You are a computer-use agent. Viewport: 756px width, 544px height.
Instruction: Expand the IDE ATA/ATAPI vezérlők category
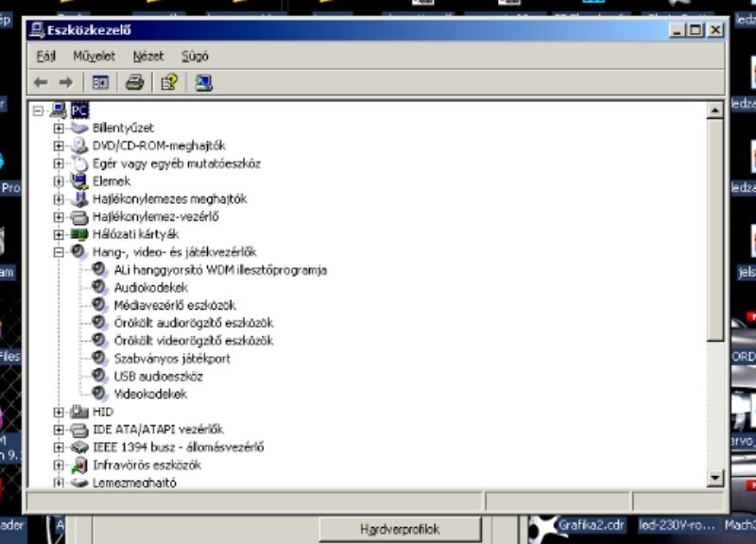point(59,430)
